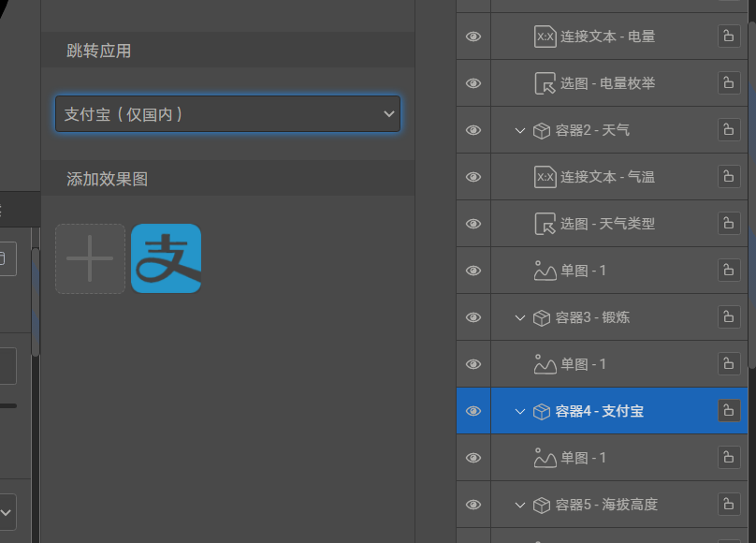This screenshot has height=543, width=756.
Task: Collapse the 容器2 - 天气 container
Action: tap(520, 131)
